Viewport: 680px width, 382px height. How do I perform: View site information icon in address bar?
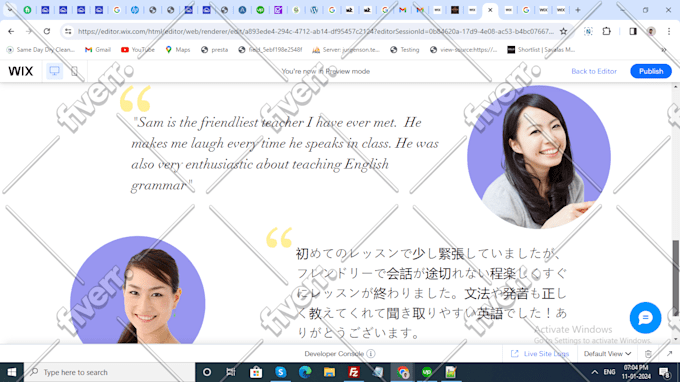[x=68, y=31]
